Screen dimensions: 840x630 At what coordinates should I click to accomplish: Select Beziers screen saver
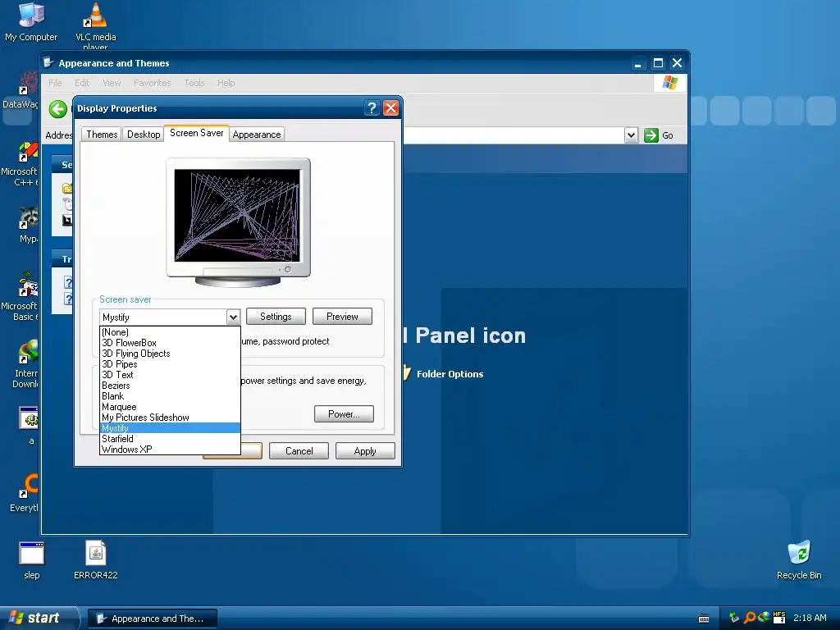click(170, 386)
